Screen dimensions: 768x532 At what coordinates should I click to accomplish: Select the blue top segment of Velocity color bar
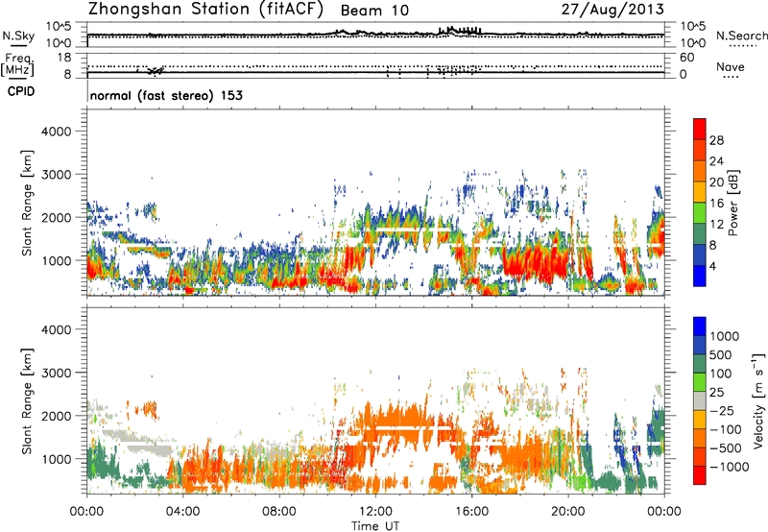pyautogui.click(x=700, y=326)
